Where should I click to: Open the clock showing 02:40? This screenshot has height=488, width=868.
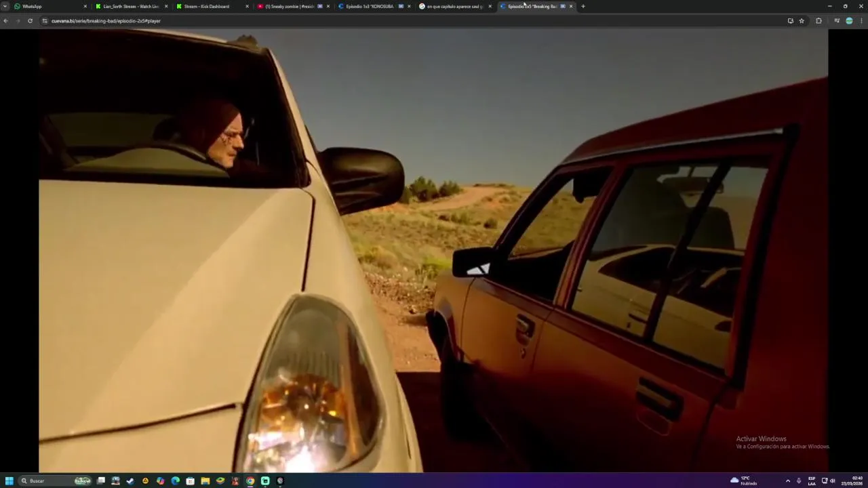click(853, 481)
